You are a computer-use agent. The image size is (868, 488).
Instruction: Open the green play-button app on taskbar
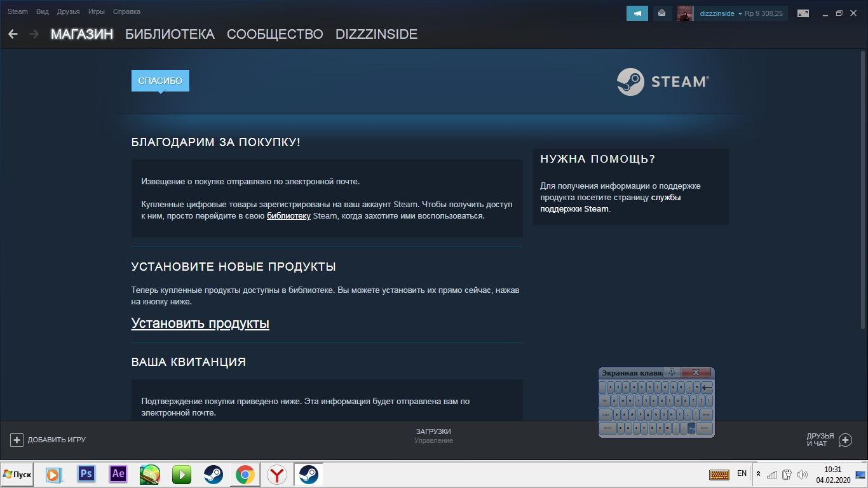(182, 475)
